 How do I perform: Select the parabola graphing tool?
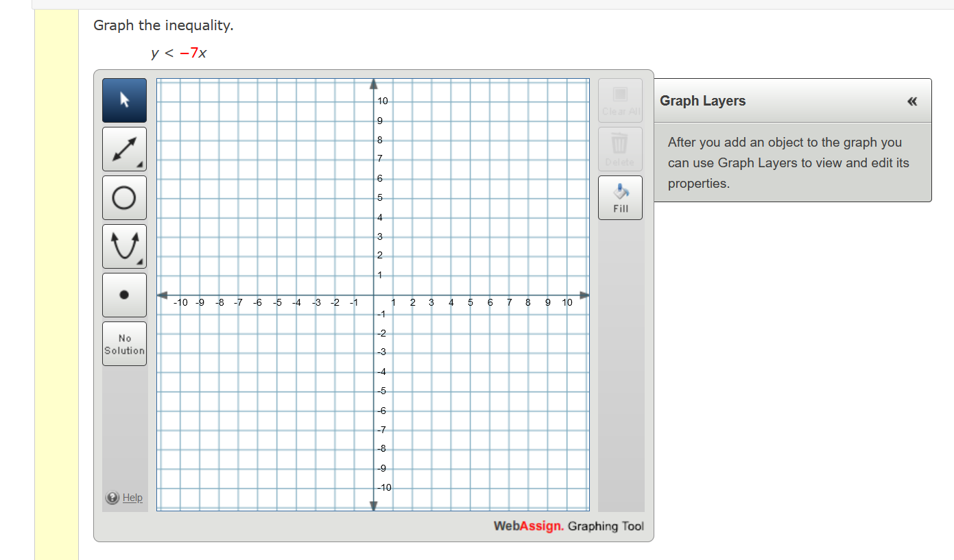click(x=124, y=245)
